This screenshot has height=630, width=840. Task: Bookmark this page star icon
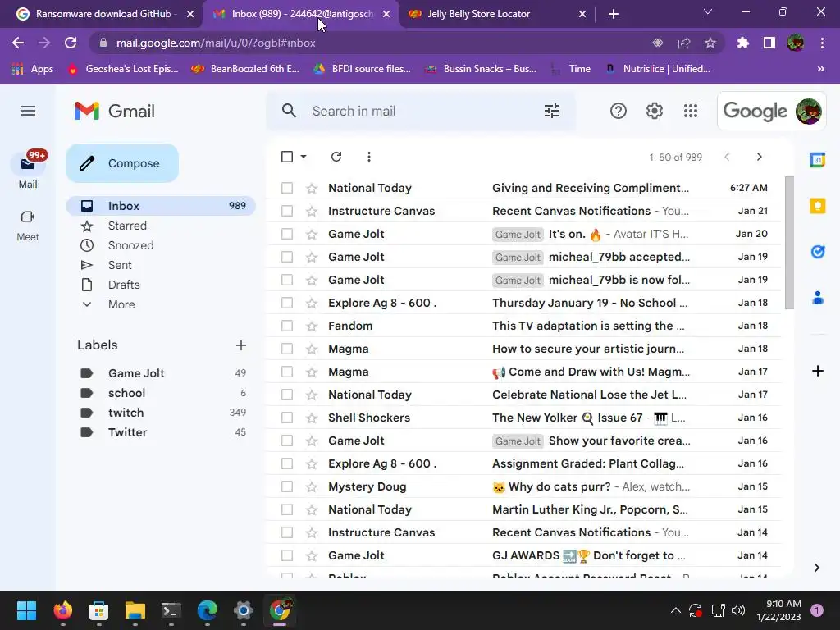coord(710,43)
